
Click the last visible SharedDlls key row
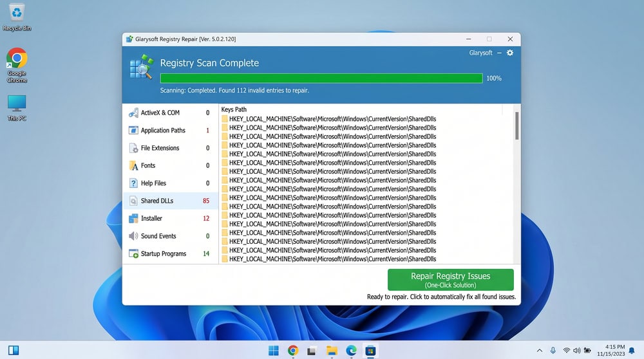(328, 259)
